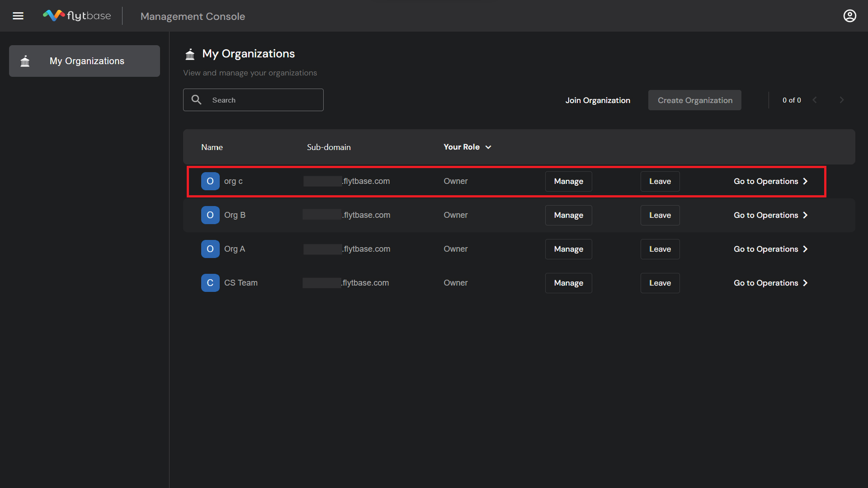868x488 pixels.
Task: Click the Name column header
Action: [x=212, y=147]
